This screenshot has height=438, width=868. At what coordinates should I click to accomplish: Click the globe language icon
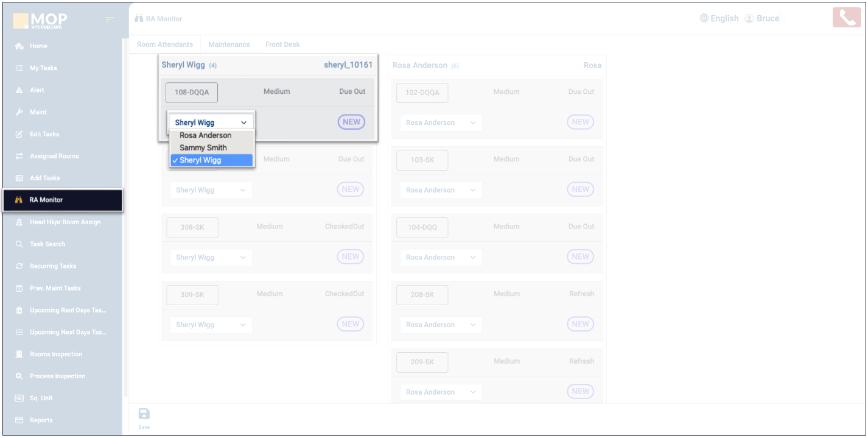pos(704,18)
